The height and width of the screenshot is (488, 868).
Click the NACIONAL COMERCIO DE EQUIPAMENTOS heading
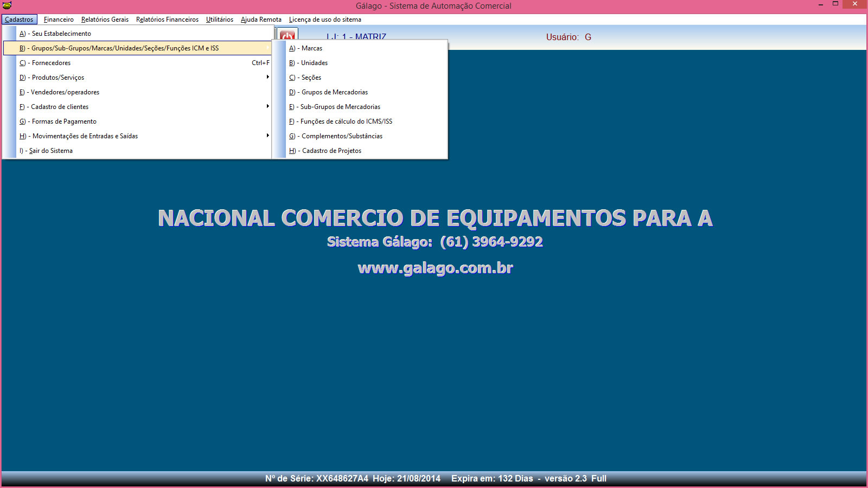pyautogui.click(x=435, y=218)
